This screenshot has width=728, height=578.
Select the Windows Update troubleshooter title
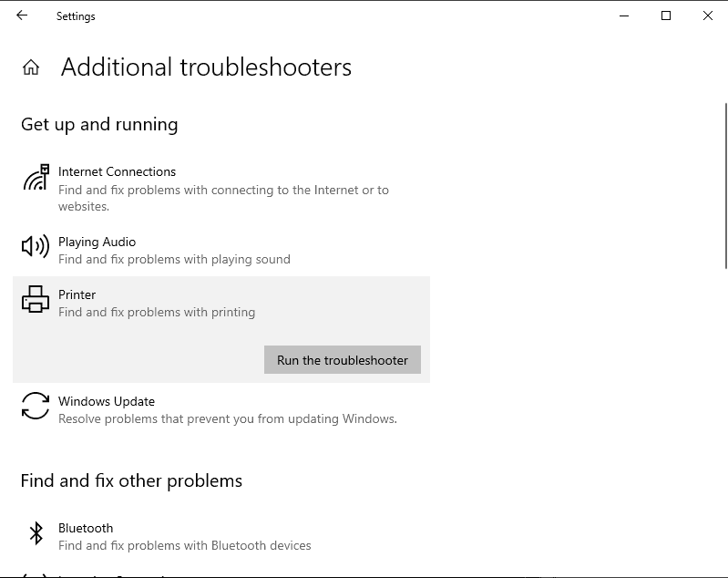(107, 401)
